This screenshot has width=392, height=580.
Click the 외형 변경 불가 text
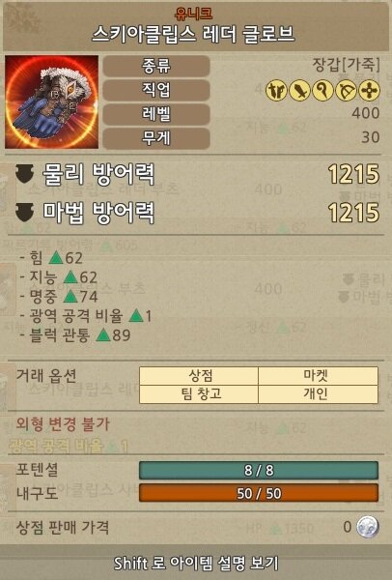(63, 424)
